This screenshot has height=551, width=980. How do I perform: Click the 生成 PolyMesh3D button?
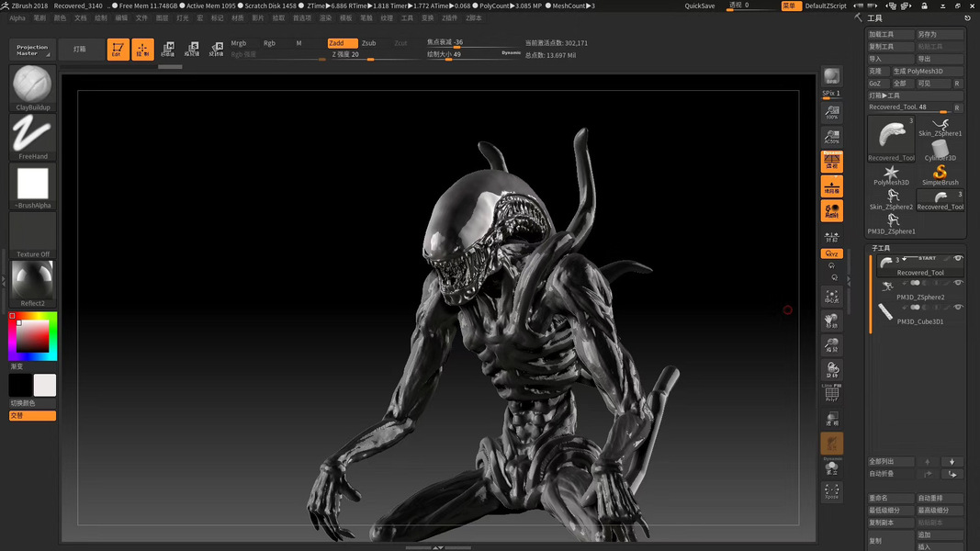pyautogui.click(x=928, y=72)
